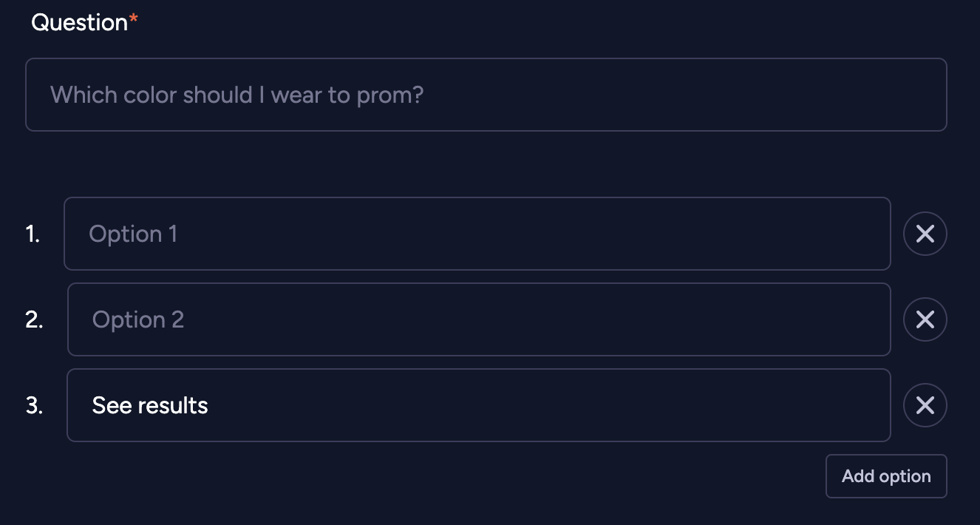The height and width of the screenshot is (525, 980).
Task: Click the "Option 2" placeholder text
Action: pyautogui.click(x=138, y=320)
